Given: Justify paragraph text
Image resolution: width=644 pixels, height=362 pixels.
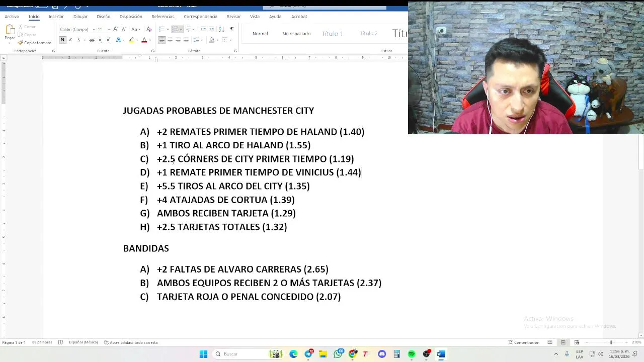Looking at the screenshot, I should (x=186, y=40).
